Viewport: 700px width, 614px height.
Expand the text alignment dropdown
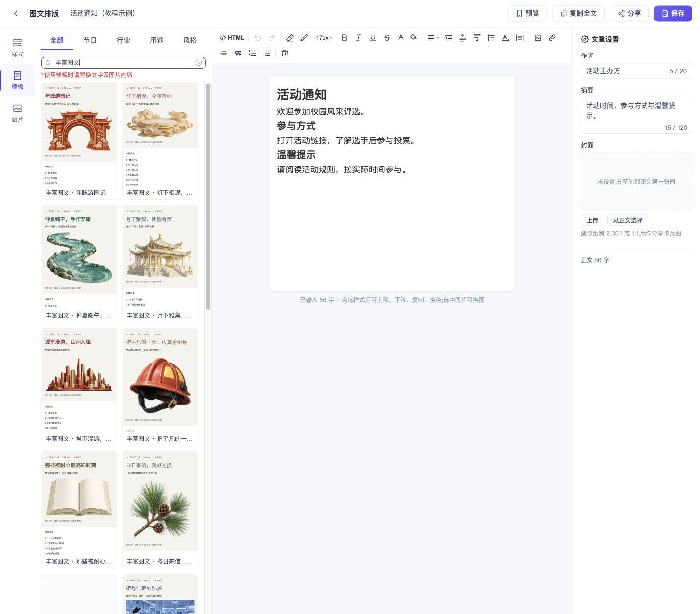pyautogui.click(x=433, y=38)
